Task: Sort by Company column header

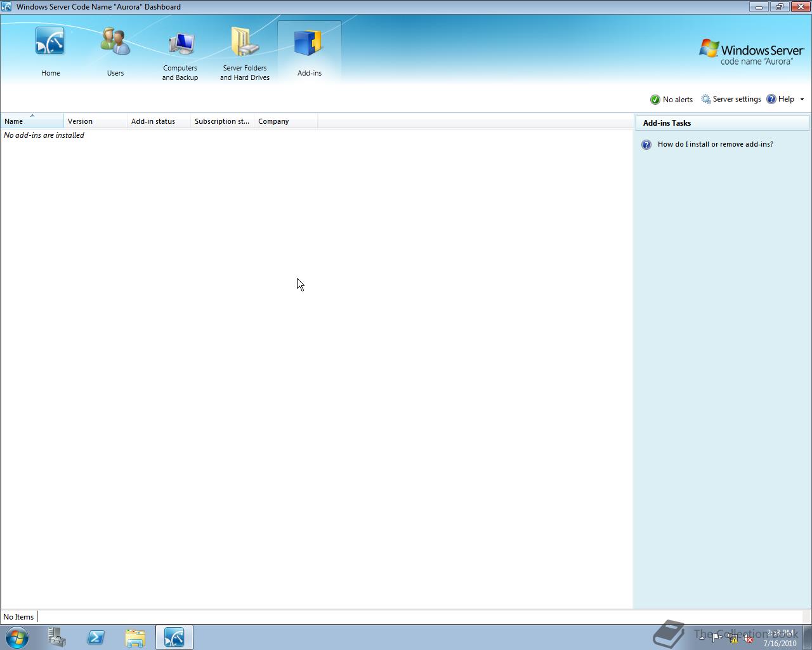Action: pos(286,121)
